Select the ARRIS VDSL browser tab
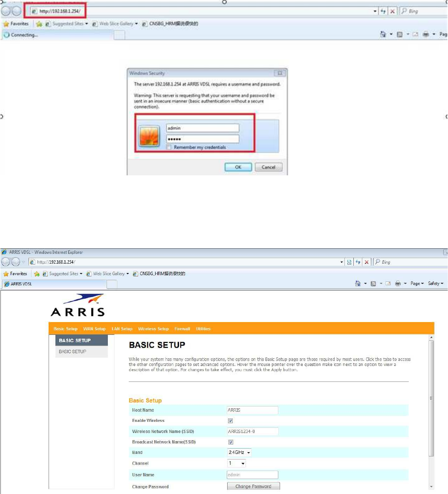The height and width of the screenshot is (494, 448). [54, 284]
